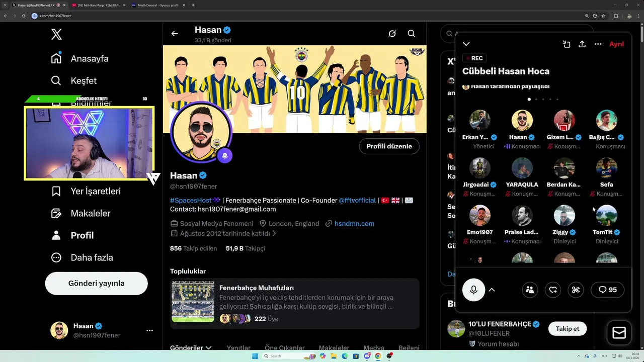The image size is (644, 362).
Task: Share the Space via upload icon
Action: pos(582,44)
